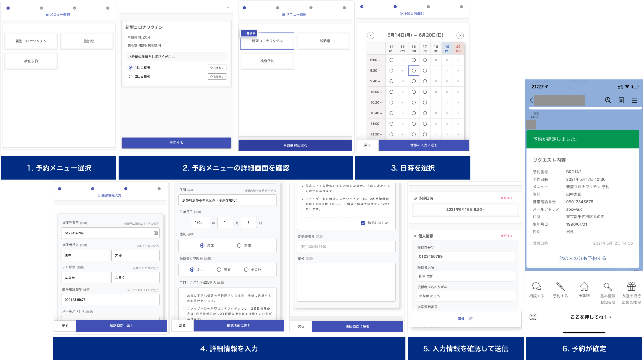
Task: Collapse the vaccine detail panel chevron
Action: (228, 8)
